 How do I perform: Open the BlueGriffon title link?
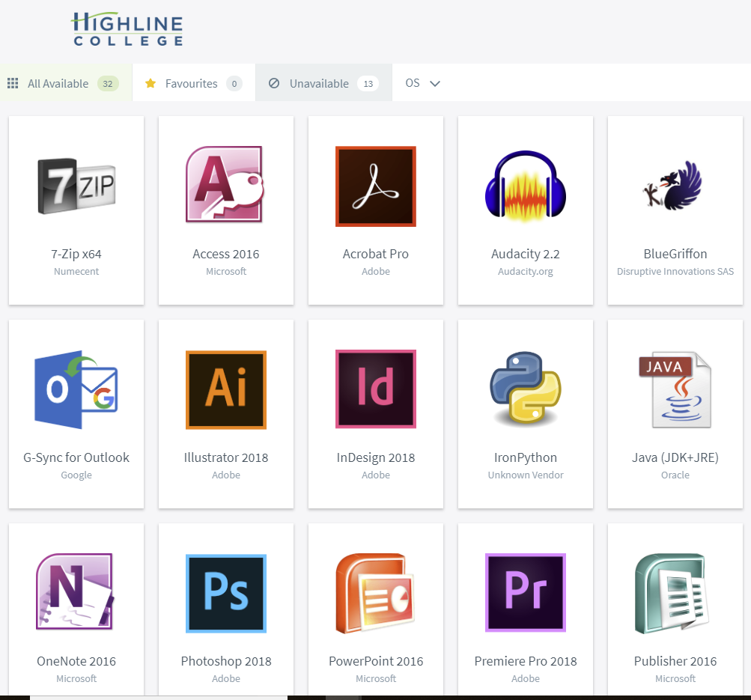675,254
